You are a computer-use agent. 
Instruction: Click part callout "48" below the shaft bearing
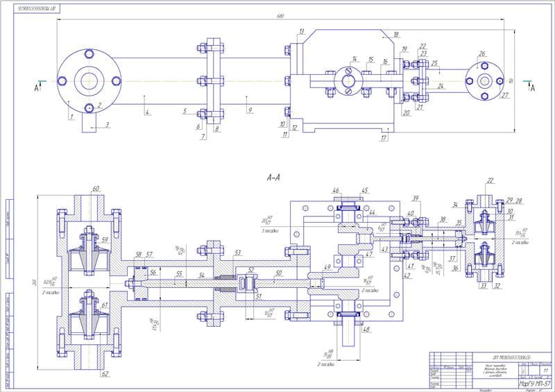coord(366,330)
